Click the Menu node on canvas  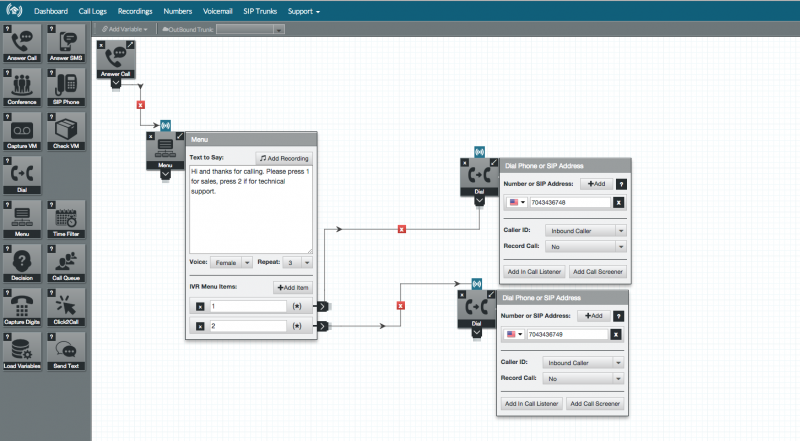165,151
